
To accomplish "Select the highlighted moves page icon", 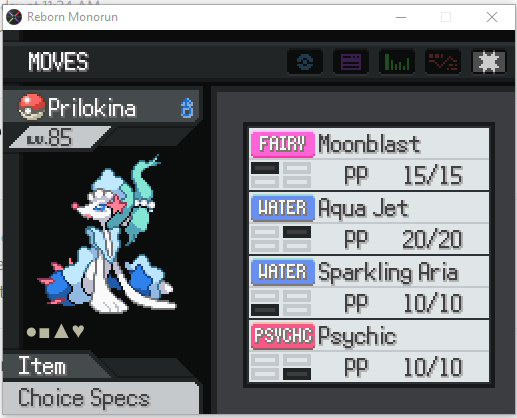I will [489, 62].
